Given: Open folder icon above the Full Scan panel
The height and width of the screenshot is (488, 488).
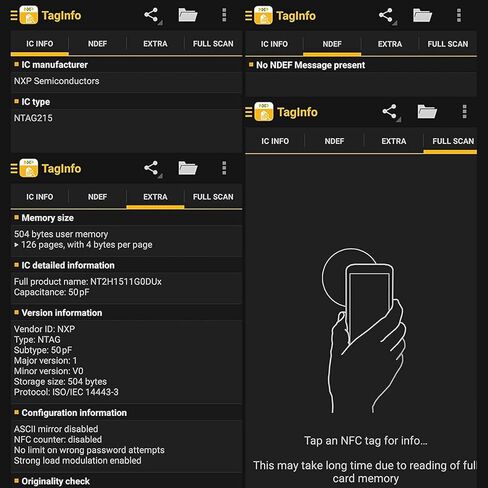Looking at the screenshot, I should click(427, 112).
